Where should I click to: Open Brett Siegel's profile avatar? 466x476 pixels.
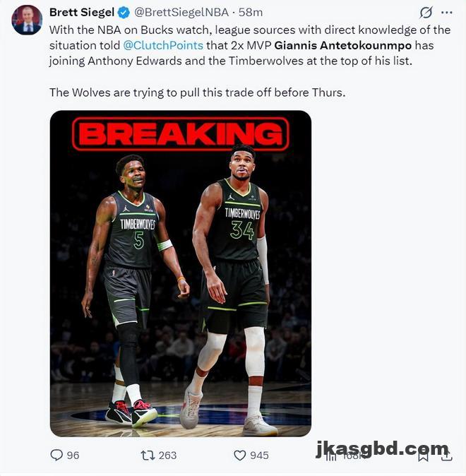[x=27, y=20]
